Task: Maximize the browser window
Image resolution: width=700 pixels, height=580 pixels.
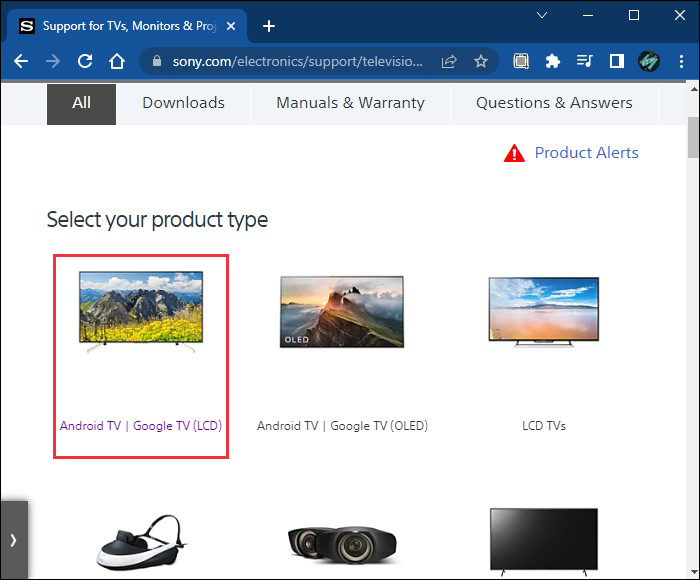Action: [x=633, y=15]
